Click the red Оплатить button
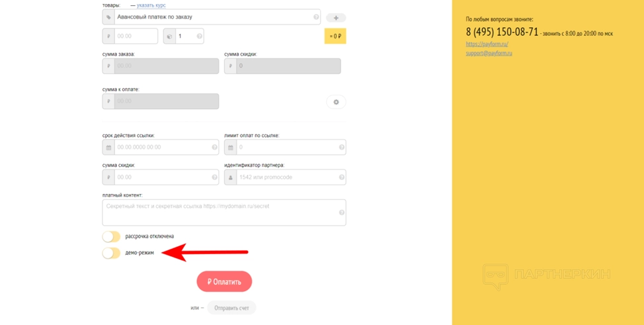This screenshot has height=325, width=644. (x=224, y=281)
